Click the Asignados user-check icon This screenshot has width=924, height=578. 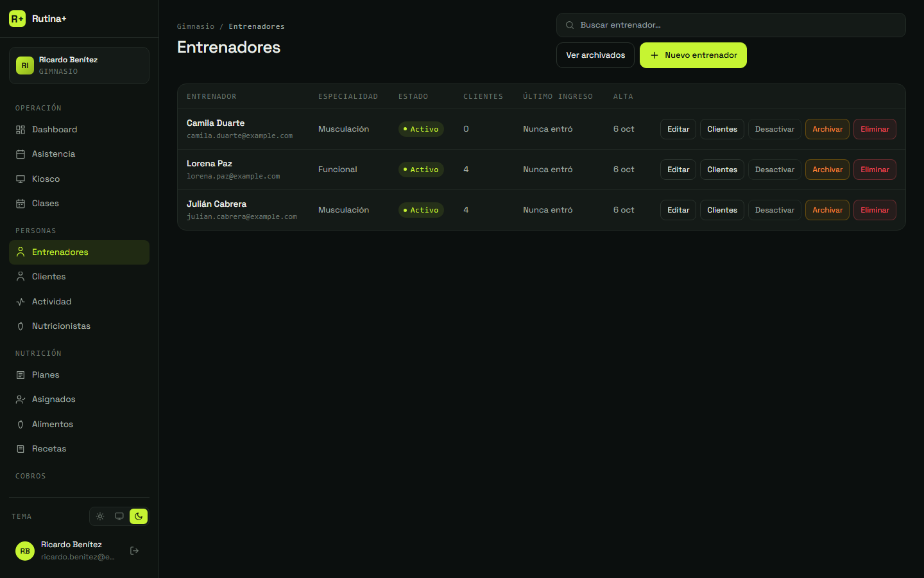pyautogui.click(x=21, y=399)
